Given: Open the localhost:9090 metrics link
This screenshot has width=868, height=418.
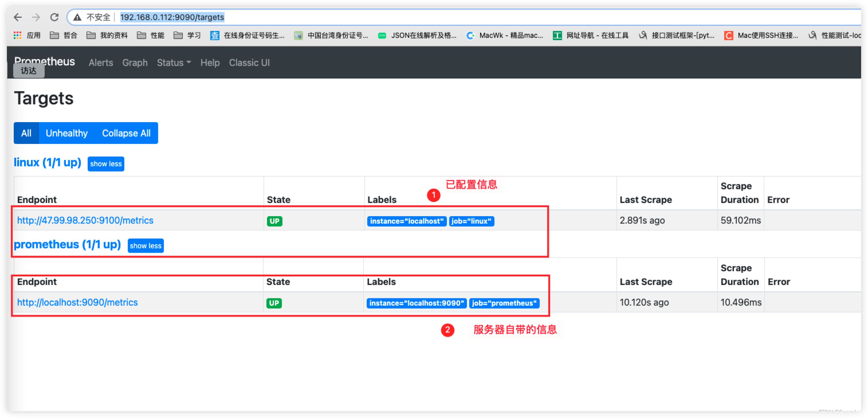Looking at the screenshot, I should (78, 302).
